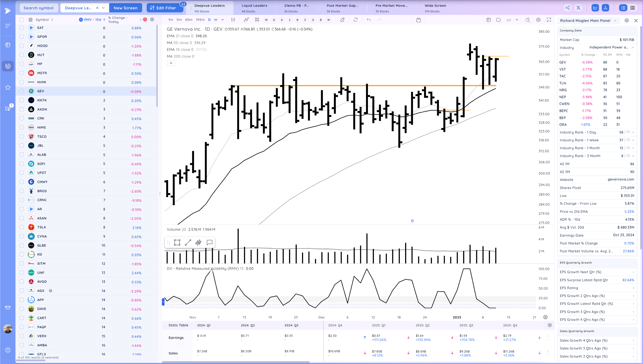Click the New Screen button

point(125,8)
